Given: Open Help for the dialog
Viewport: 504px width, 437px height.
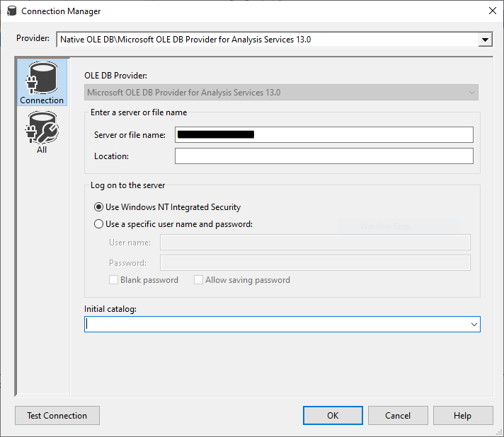Looking at the screenshot, I should click(463, 416).
